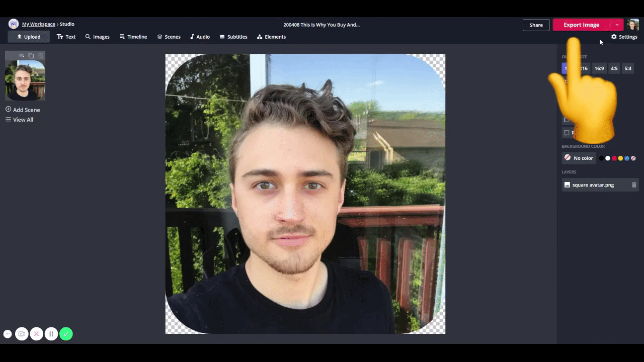This screenshot has width=644, height=362.
Task: Click Add Scene
Action: pos(23,110)
